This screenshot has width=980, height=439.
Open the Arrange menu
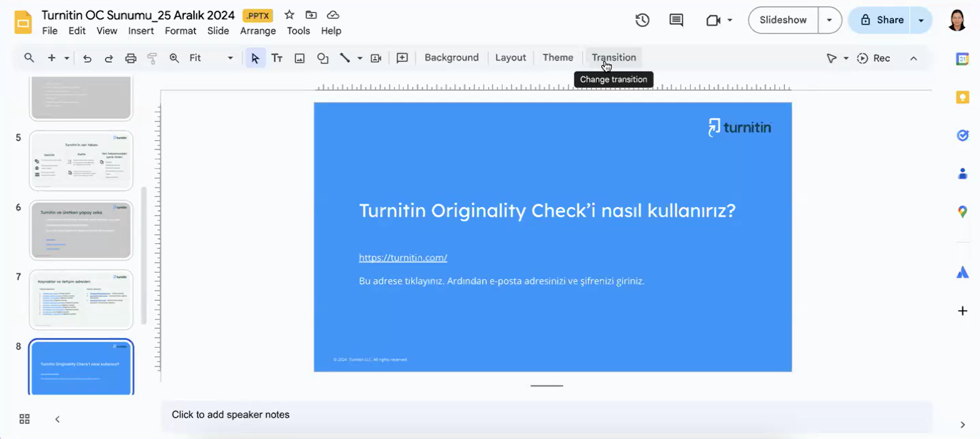[x=257, y=31]
